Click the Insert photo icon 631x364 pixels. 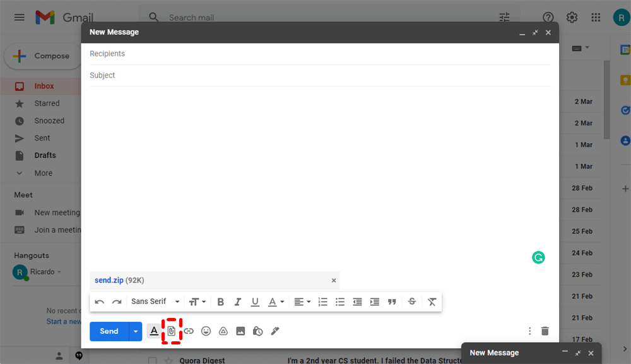(240, 331)
